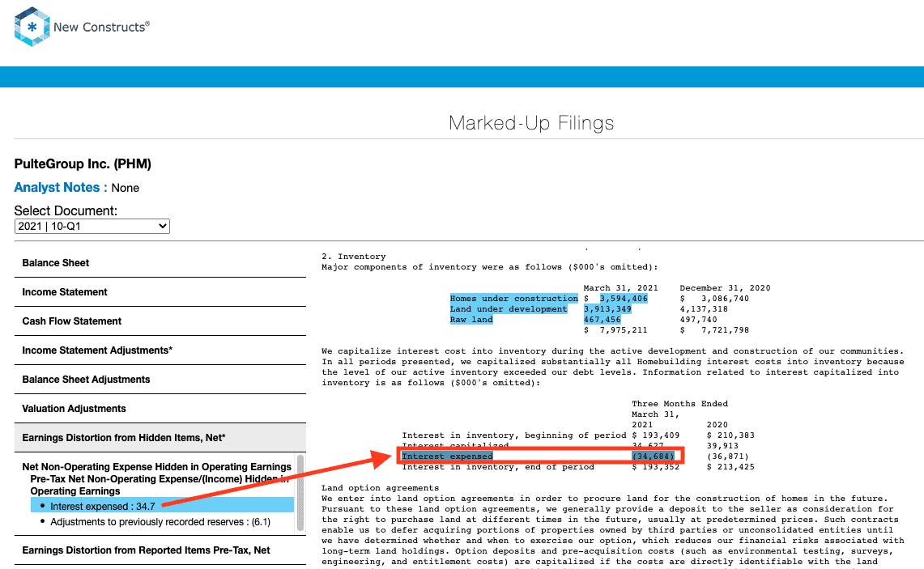Expand Valuation Adjustments section

pyautogui.click(x=160, y=409)
